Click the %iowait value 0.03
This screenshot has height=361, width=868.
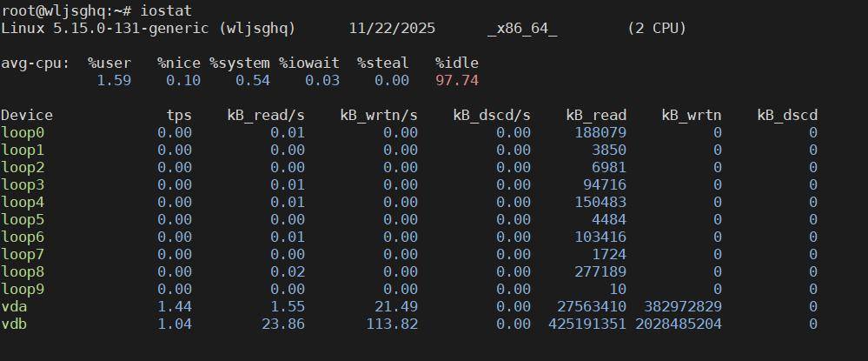click(322, 80)
